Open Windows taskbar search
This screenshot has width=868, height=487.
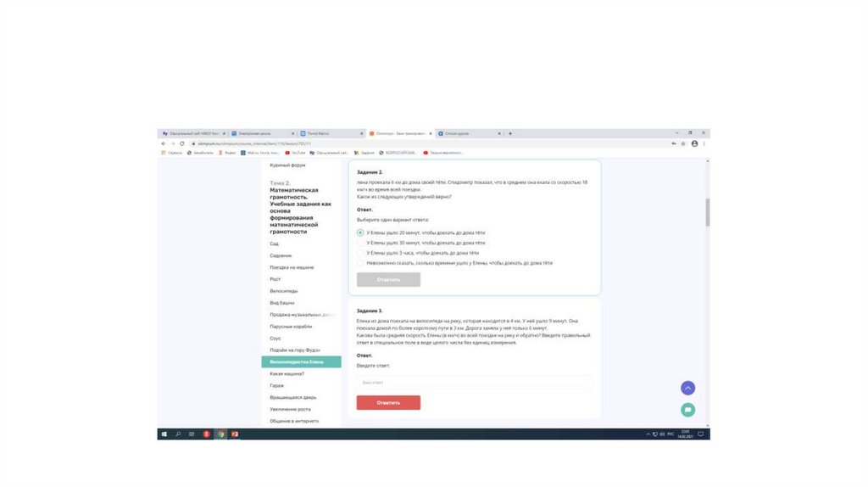click(x=178, y=434)
